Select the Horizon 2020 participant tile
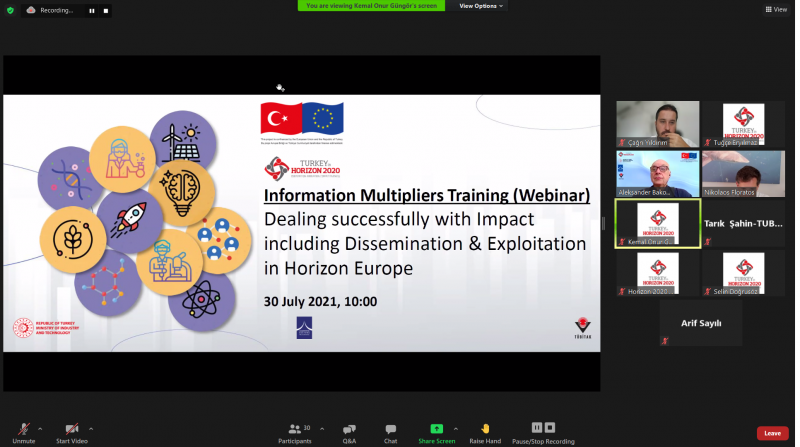Image resolution: width=800 pixels, height=447 pixels. (x=658, y=274)
